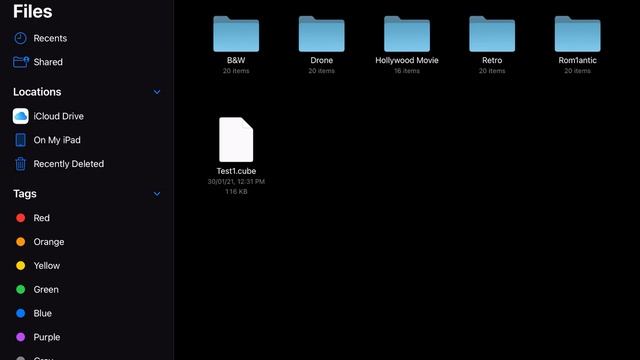Select the iCloud Drive cloud icon
Image resolution: width=640 pixels, height=360 pixels.
pyautogui.click(x=20, y=116)
